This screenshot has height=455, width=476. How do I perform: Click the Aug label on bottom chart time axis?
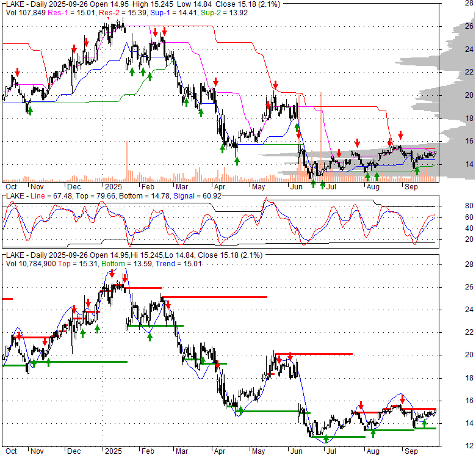pos(373,451)
